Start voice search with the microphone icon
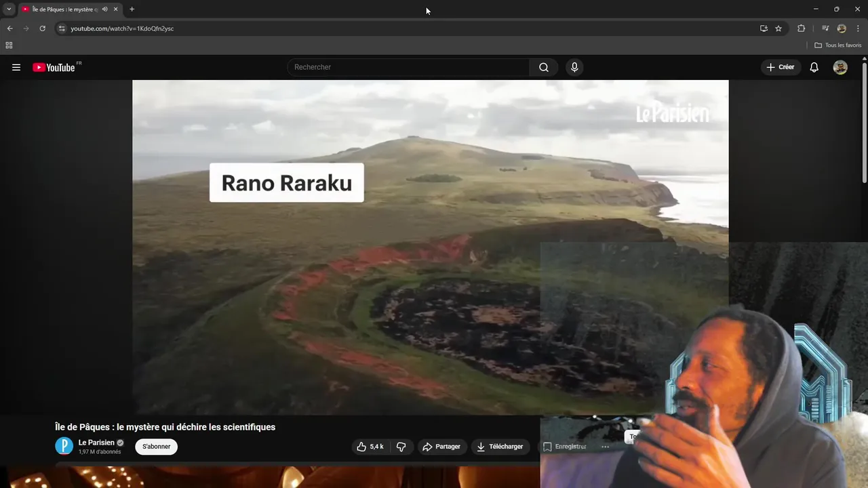The height and width of the screenshot is (488, 868). coord(574,67)
